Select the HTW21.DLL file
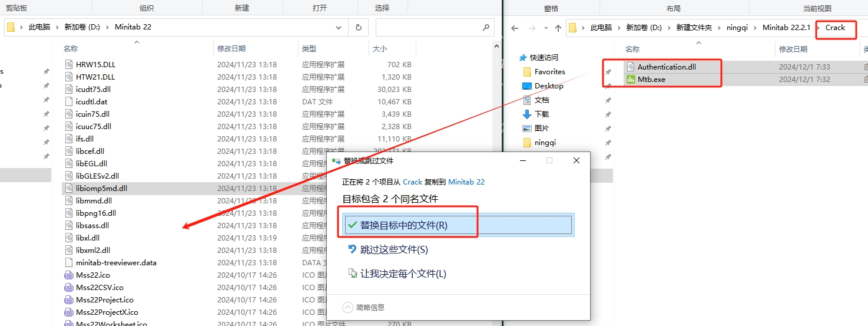Screen dimensions: 868x326 pos(95,77)
